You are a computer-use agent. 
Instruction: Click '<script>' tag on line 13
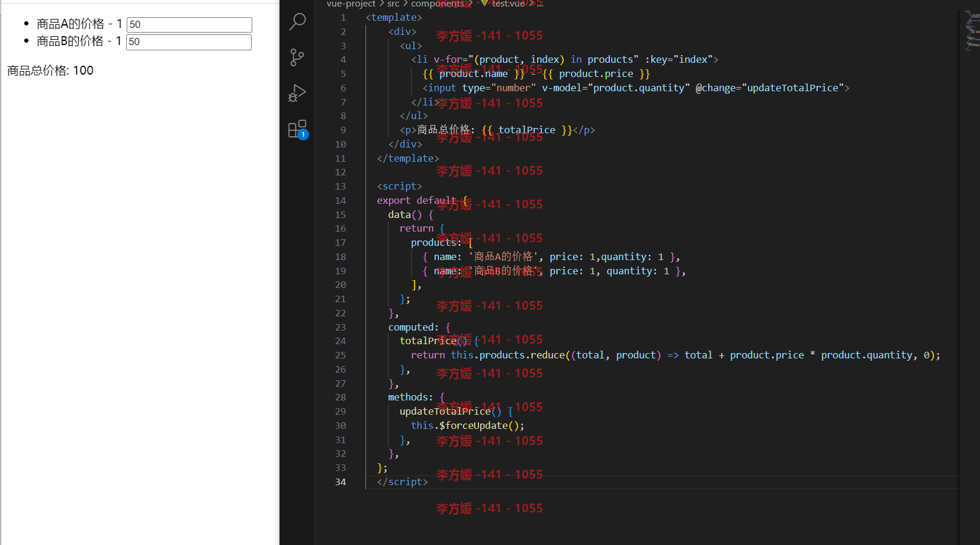click(x=400, y=187)
